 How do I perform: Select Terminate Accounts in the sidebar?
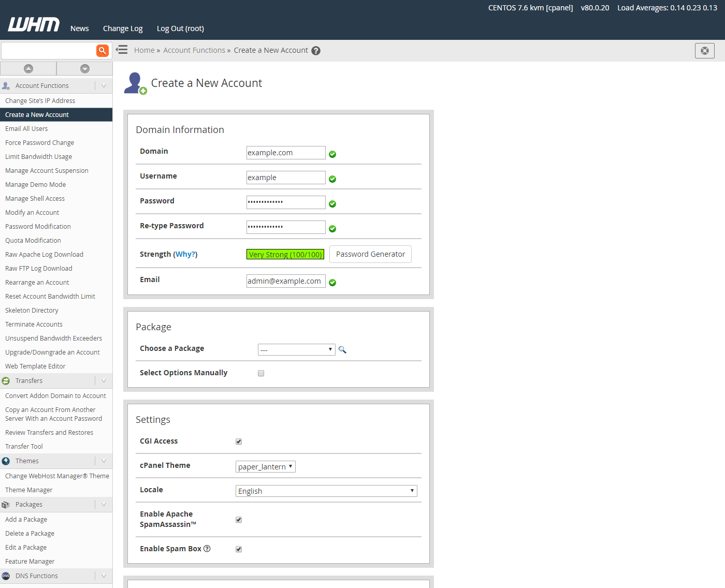(x=34, y=325)
